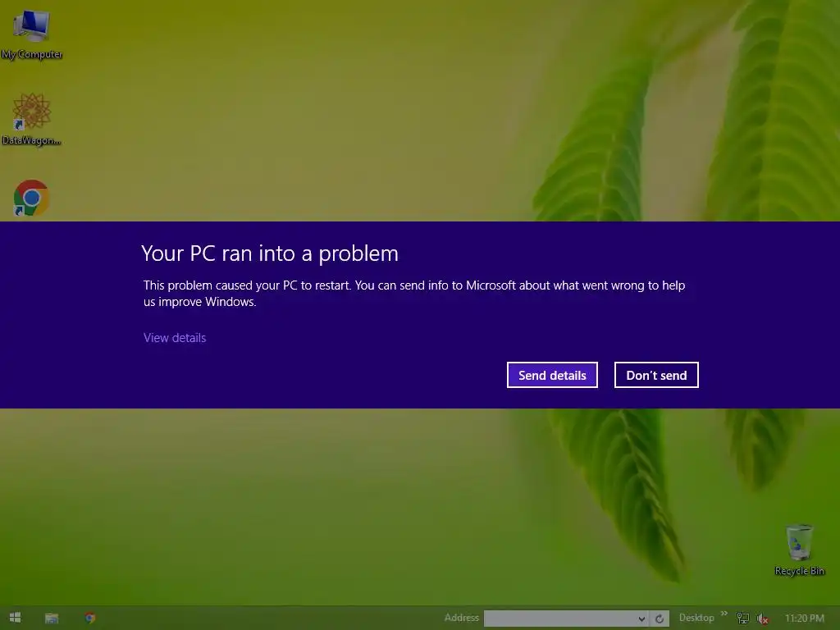
Task: Open the View details link
Action: [175, 337]
